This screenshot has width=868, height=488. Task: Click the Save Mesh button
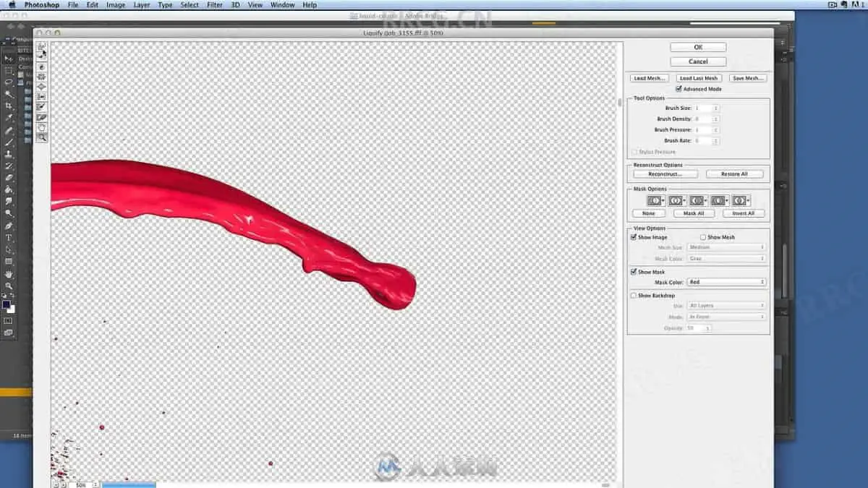pos(746,78)
